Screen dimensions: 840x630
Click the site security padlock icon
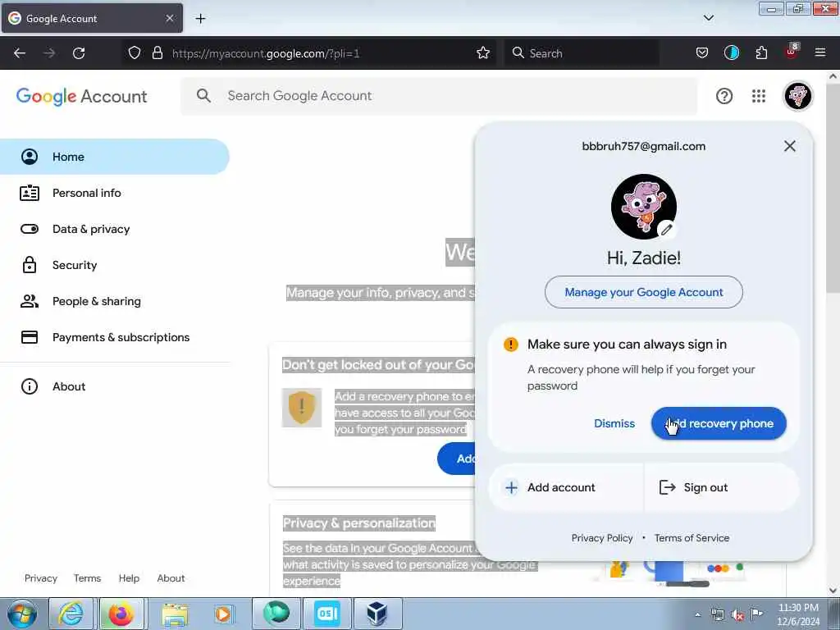(x=157, y=52)
